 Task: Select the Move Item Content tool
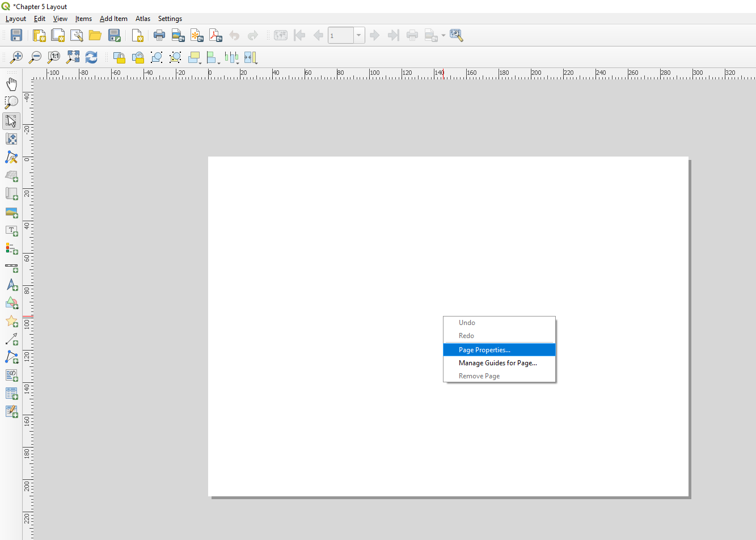pos(11,138)
